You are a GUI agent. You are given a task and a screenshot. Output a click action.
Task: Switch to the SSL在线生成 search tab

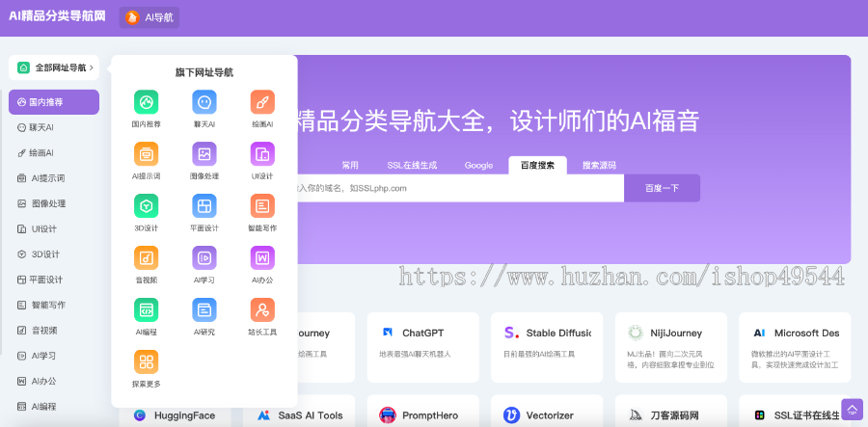coord(412,165)
